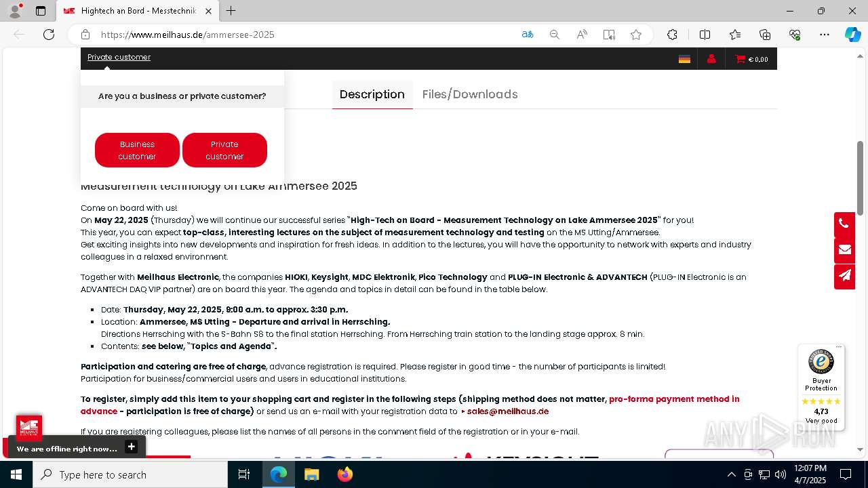The image size is (868, 488).
Task: Open the user account icon
Action: [711, 59]
